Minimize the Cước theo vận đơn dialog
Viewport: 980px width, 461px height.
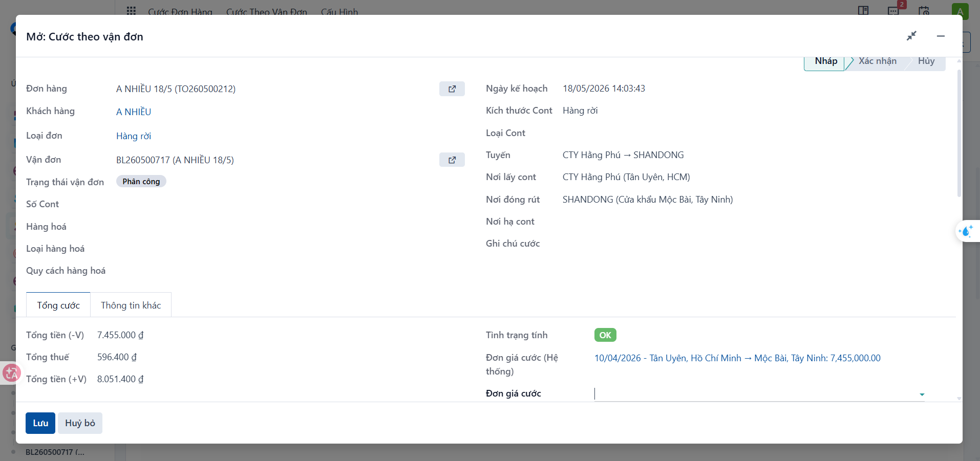click(941, 36)
